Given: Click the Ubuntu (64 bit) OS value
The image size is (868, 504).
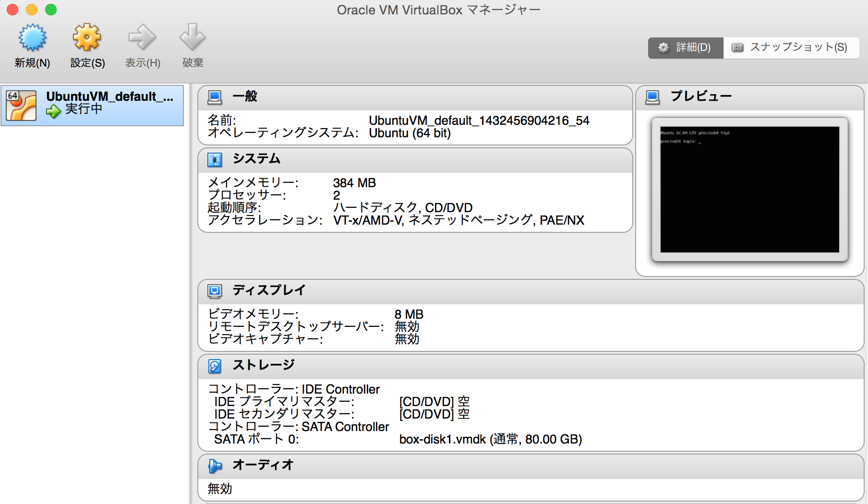Looking at the screenshot, I should pyautogui.click(x=410, y=133).
